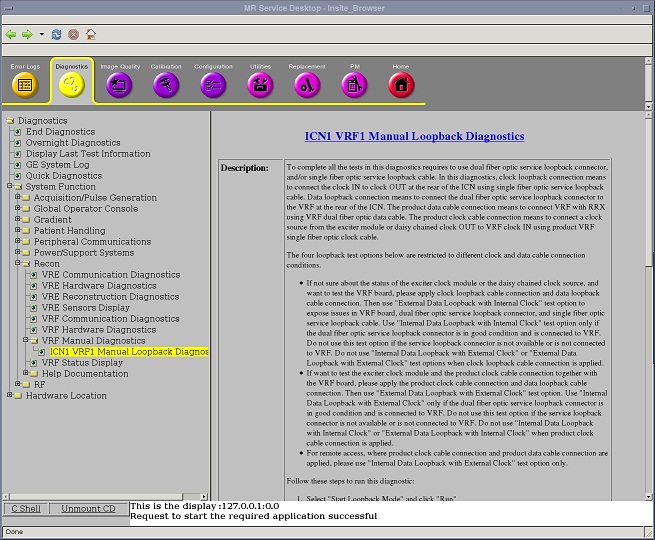Collapse the Recon folder node
The image size is (655, 540).
pyautogui.click(x=17, y=264)
